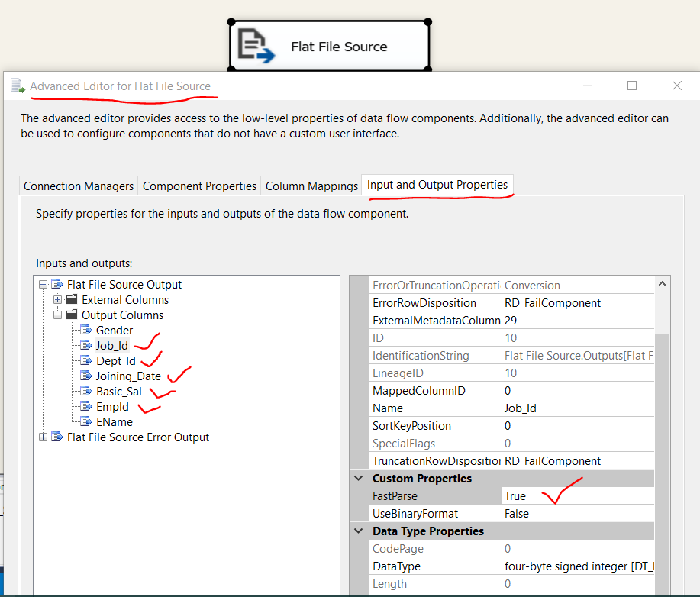The width and height of the screenshot is (700, 597).
Task: Click the External Columns folder icon
Action: (70, 299)
